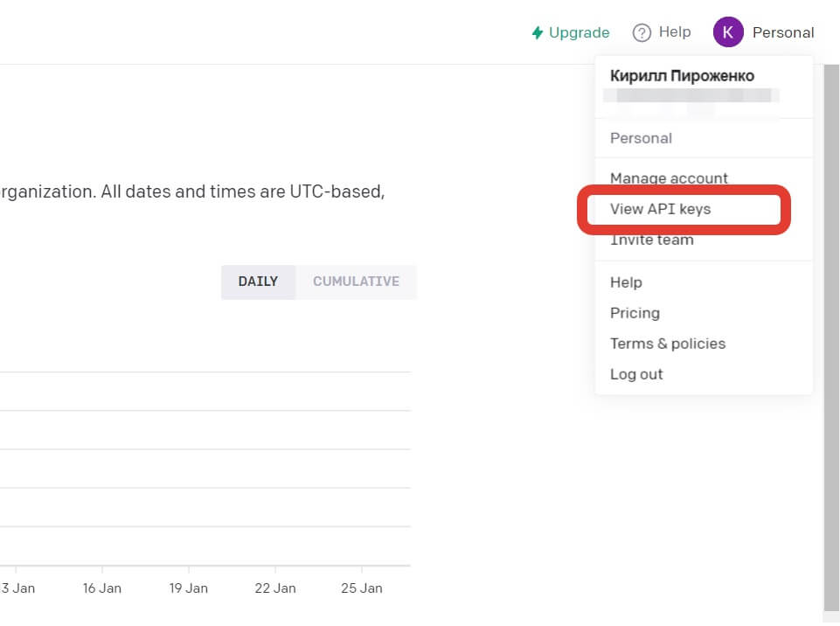
Task: Log out via the account menu
Action: tap(636, 374)
